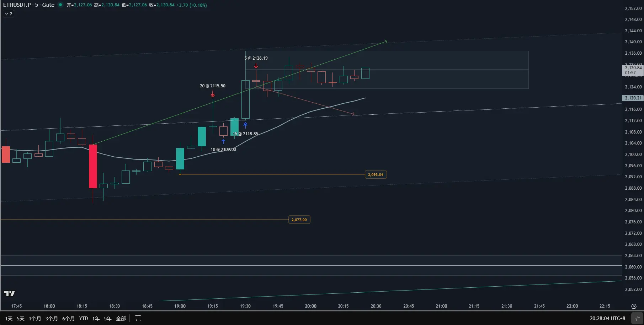The width and height of the screenshot is (644, 325).
Task: Click the 2,100.00 price axis label
Action: (633, 155)
